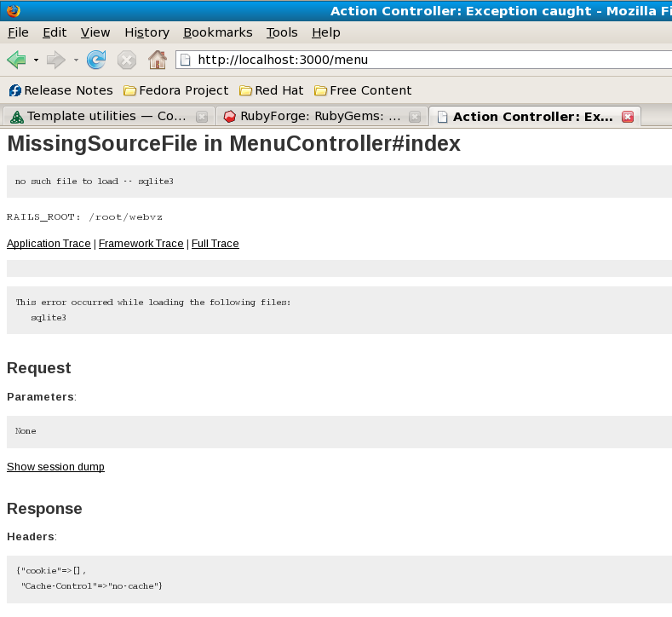672x617 pixels.
Task: Open the Fedora Project bookmark folder
Action: pyautogui.click(x=176, y=90)
